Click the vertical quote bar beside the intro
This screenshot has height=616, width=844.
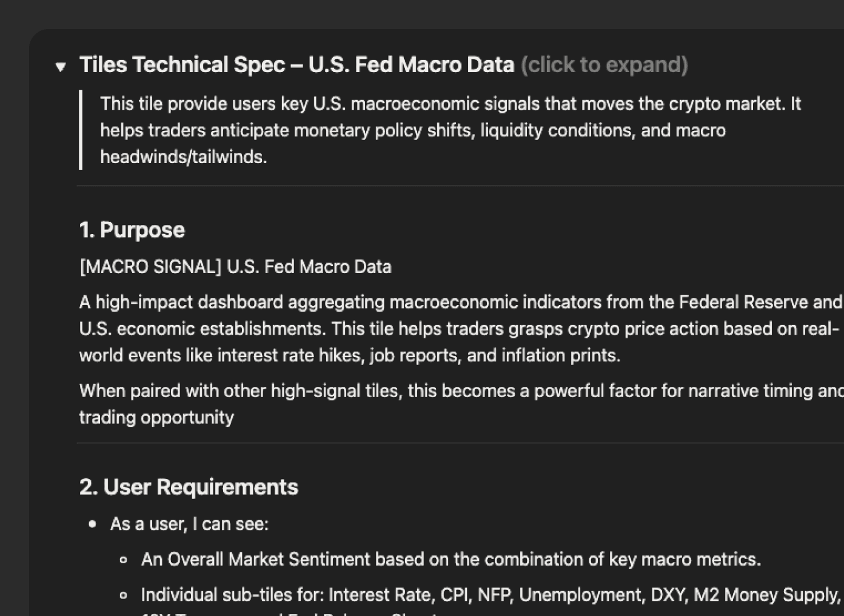tap(81, 130)
